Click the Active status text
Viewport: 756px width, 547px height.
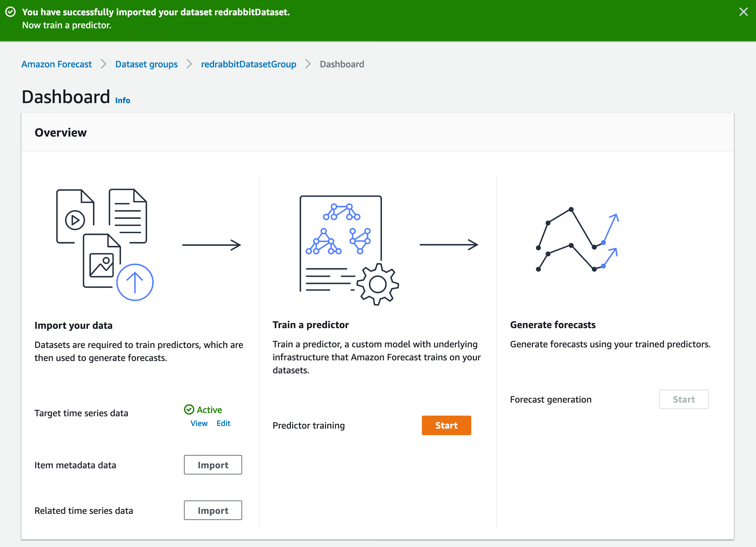[x=209, y=409]
